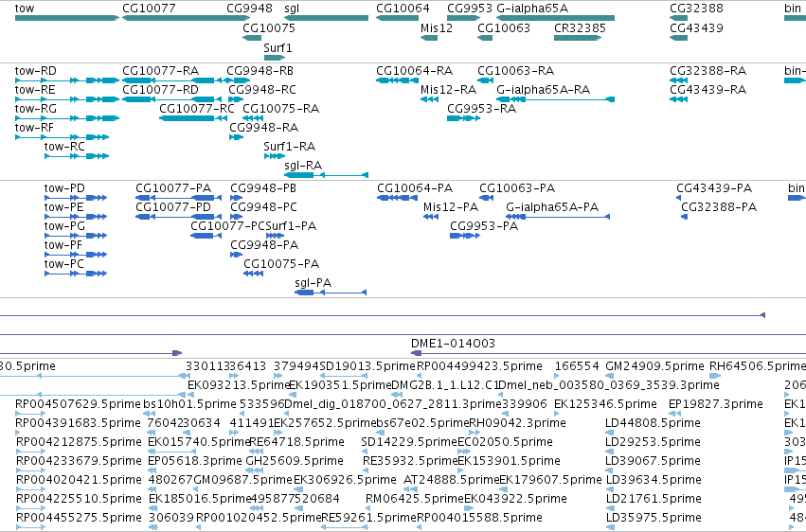Screen dimensions: 806x532
Task: Select the CG9953-RA transcript
Action: pyautogui.click(x=464, y=118)
